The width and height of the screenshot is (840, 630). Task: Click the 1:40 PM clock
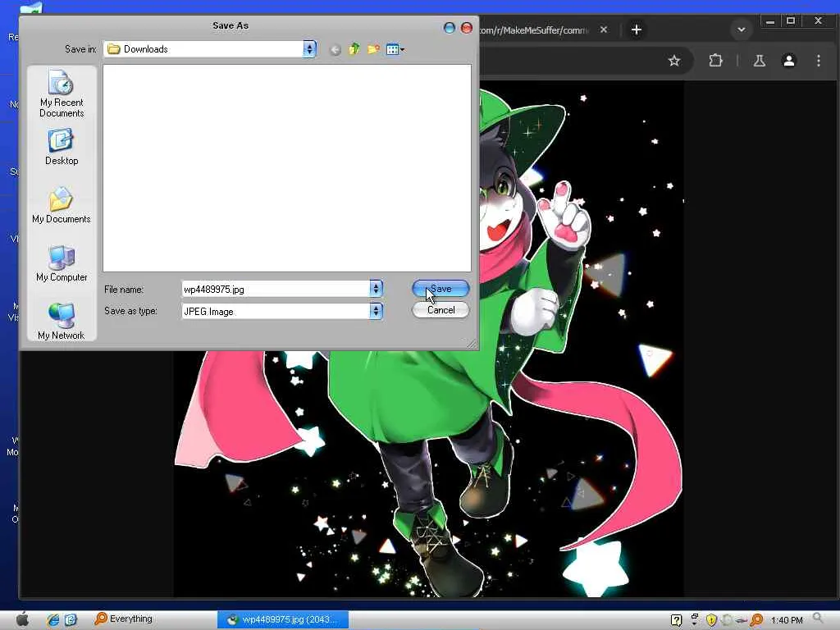[x=787, y=620]
